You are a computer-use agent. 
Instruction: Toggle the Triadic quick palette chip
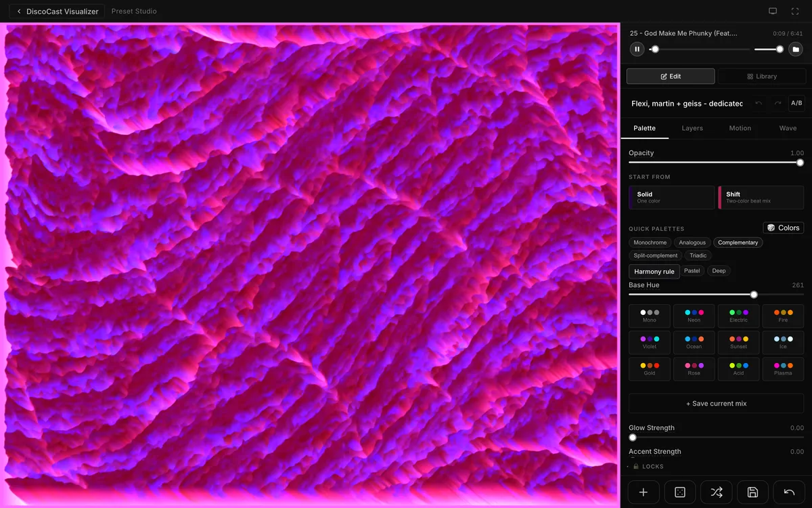[698, 255]
